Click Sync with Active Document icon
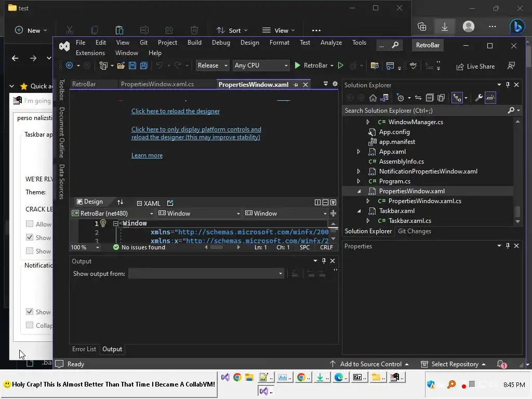Viewport: 532px width, 399px height. pyautogui.click(x=418, y=98)
